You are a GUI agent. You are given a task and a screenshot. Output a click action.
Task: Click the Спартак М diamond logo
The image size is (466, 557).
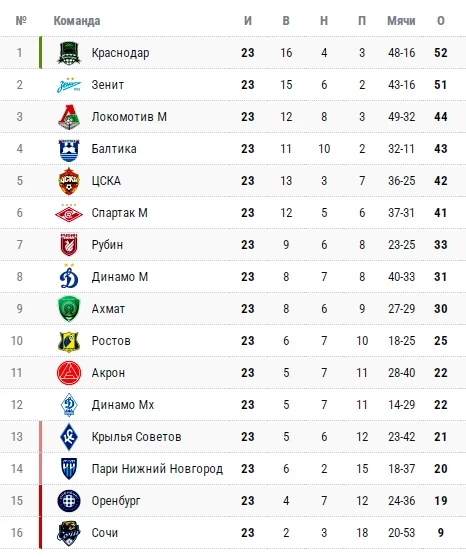click(x=69, y=213)
